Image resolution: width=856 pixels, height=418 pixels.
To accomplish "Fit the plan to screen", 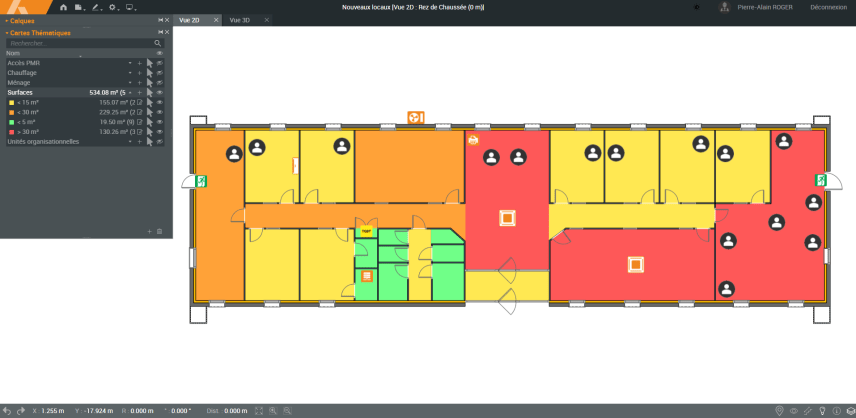I will click(x=259, y=411).
